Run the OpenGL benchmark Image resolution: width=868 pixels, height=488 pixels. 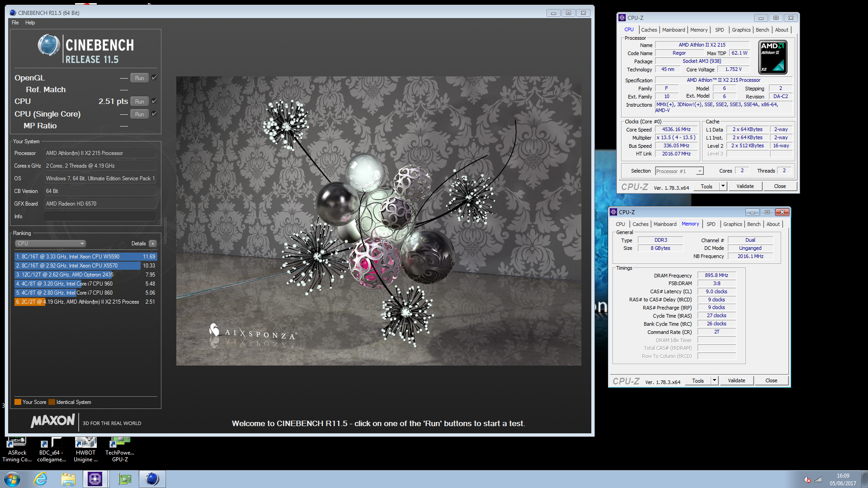click(140, 78)
